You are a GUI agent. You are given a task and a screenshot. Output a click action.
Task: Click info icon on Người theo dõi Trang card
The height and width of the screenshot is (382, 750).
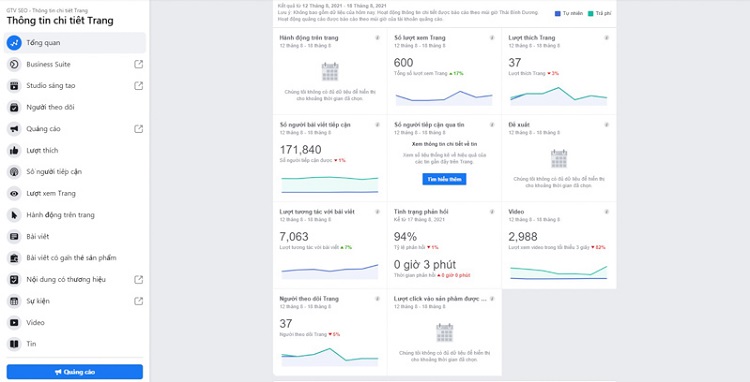coord(377,299)
